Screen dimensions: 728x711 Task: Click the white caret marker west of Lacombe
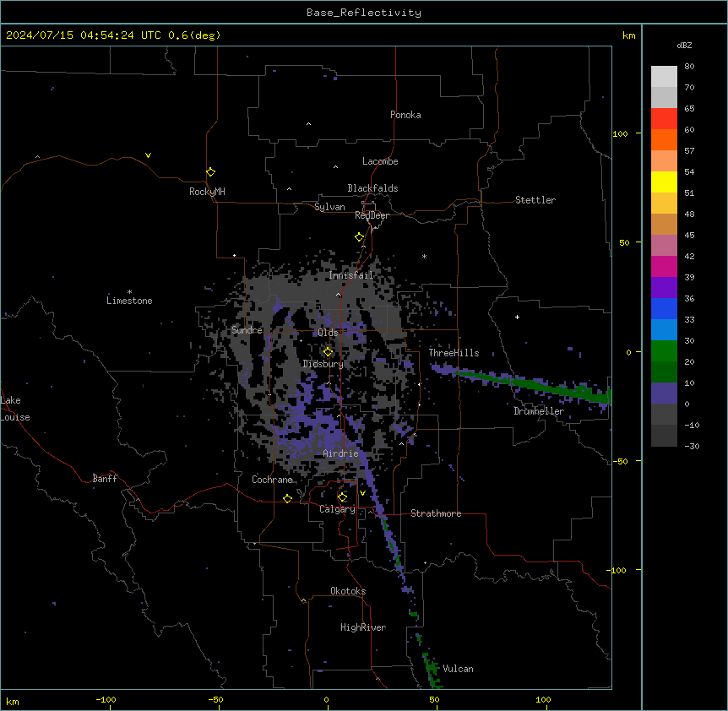tap(335, 167)
